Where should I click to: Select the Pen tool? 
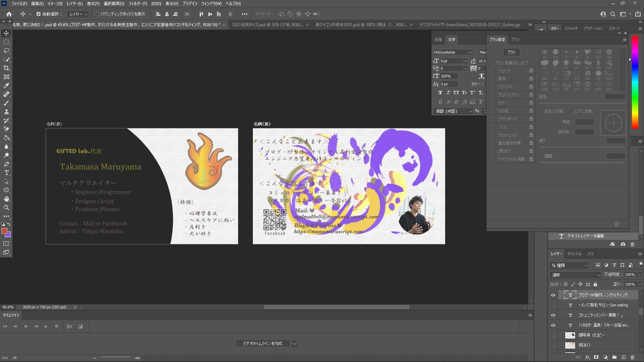click(6, 164)
